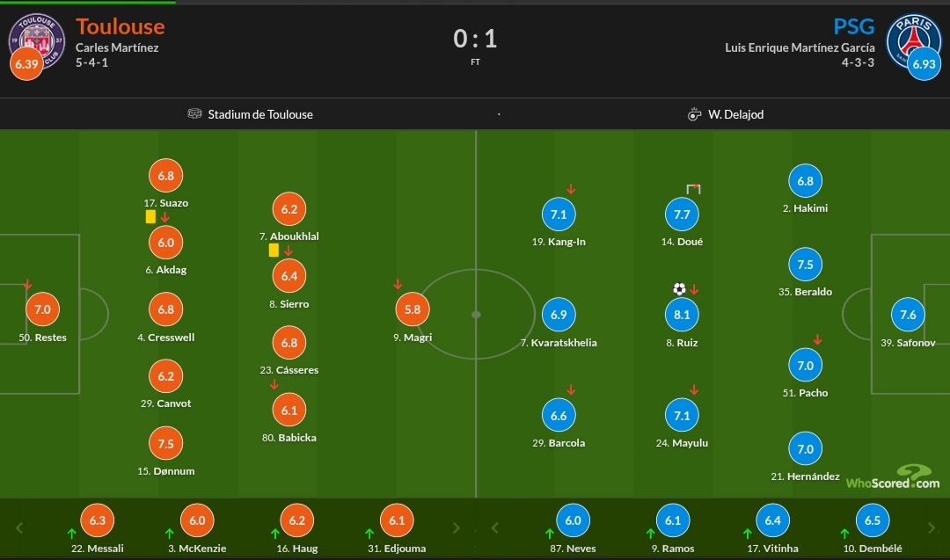Select Ruiz's 8.1 rating bubble
This screenshot has height=560, width=950.
pyautogui.click(x=682, y=315)
